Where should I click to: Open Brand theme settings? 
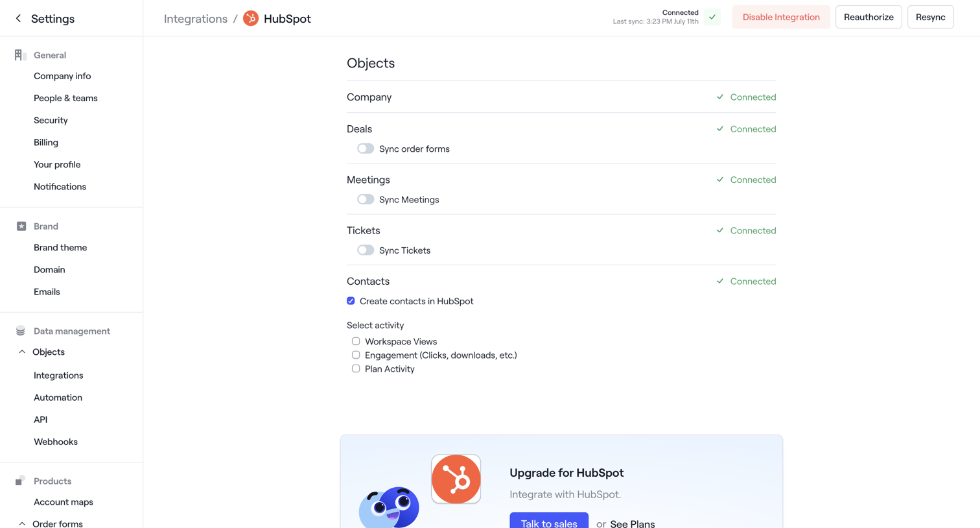coord(60,247)
